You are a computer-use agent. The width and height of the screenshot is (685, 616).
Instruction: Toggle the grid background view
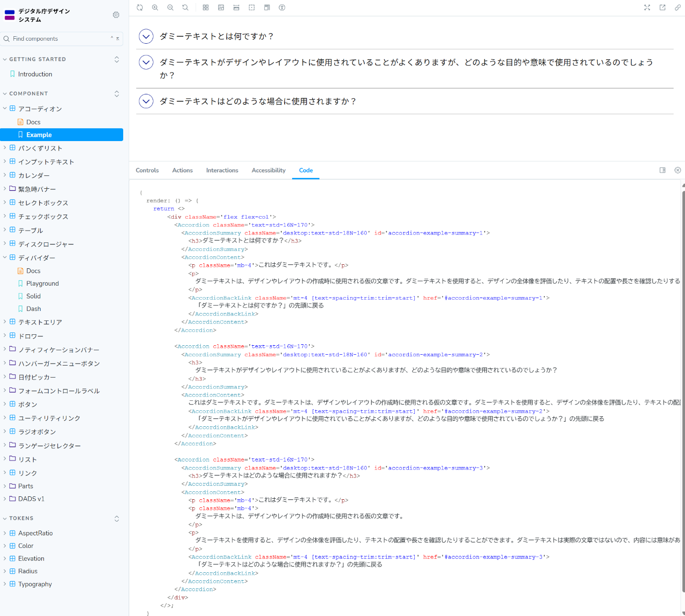pos(206,7)
